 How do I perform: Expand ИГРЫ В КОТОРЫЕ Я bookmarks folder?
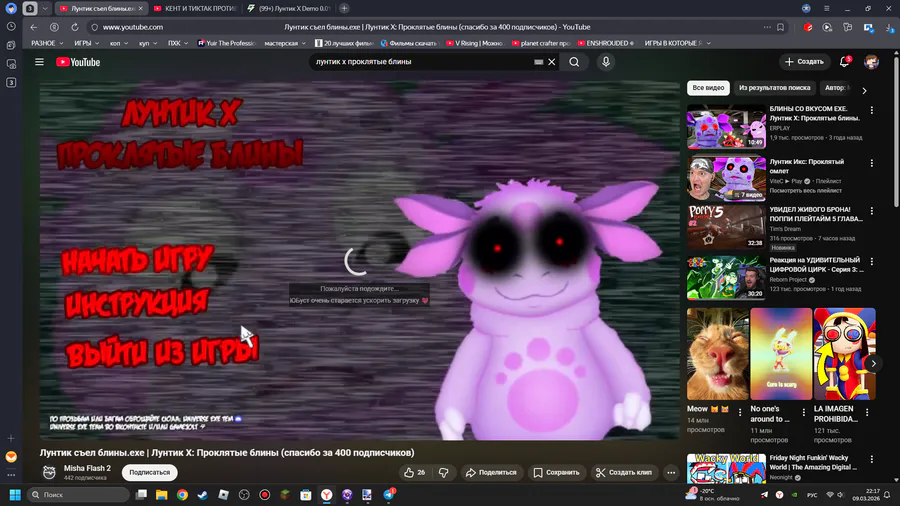pos(677,43)
